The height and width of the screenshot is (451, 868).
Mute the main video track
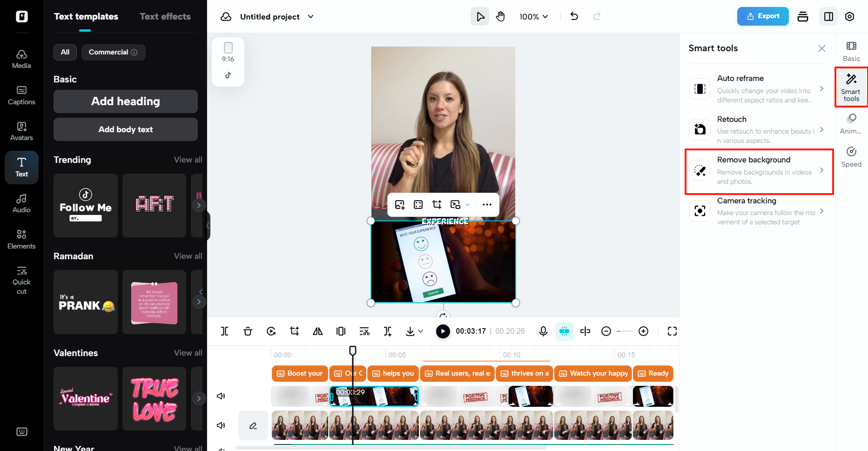tap(221, 425)
